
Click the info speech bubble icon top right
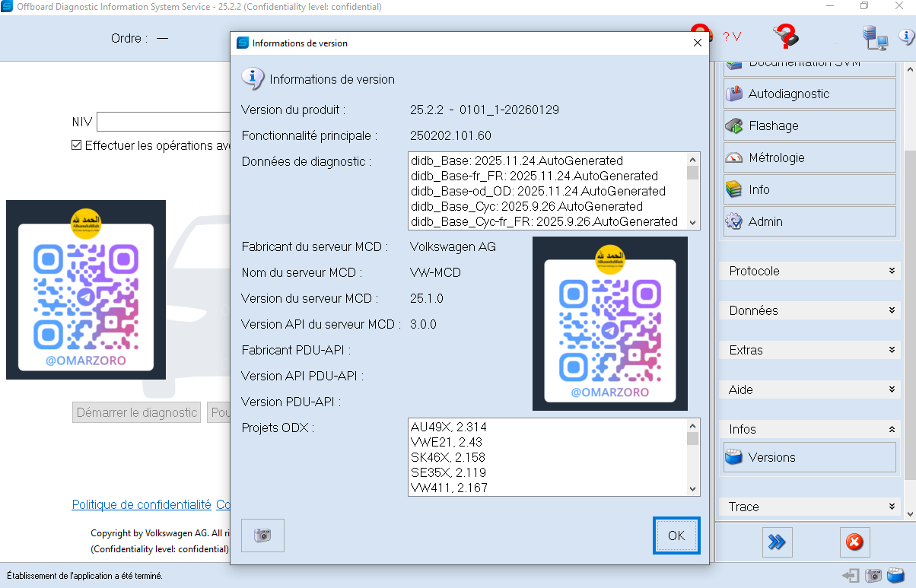[x=907, y=35]
